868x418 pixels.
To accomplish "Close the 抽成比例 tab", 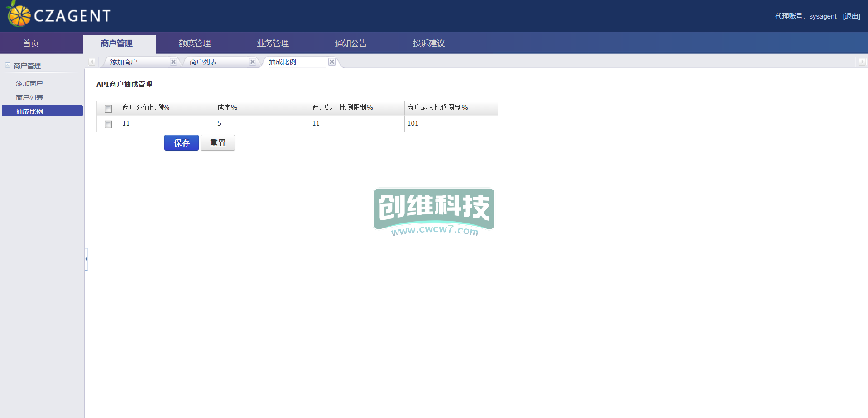I will point(332,62).
